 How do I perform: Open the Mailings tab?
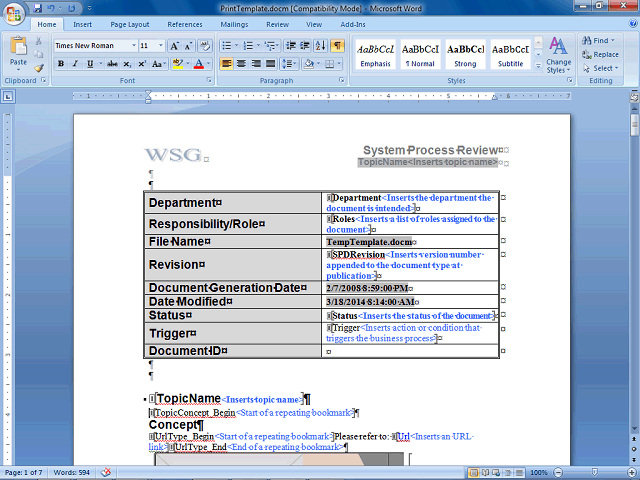click(x=234, y=24)
